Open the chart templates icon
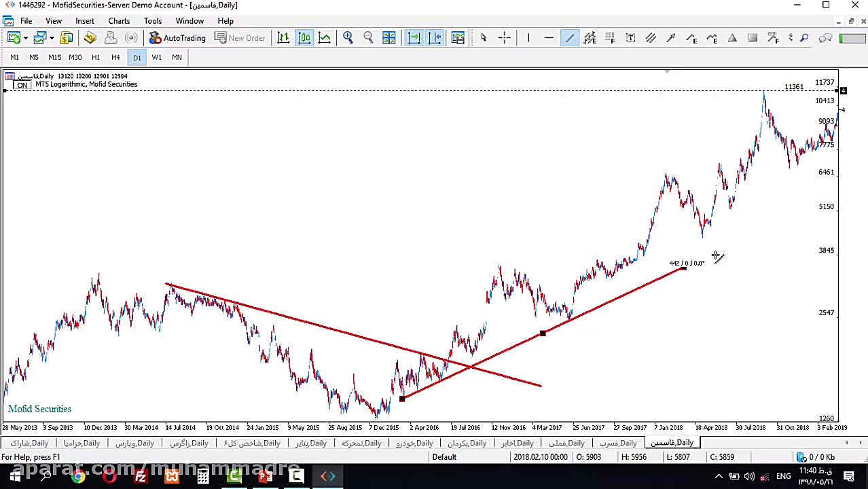 (458, 38)
